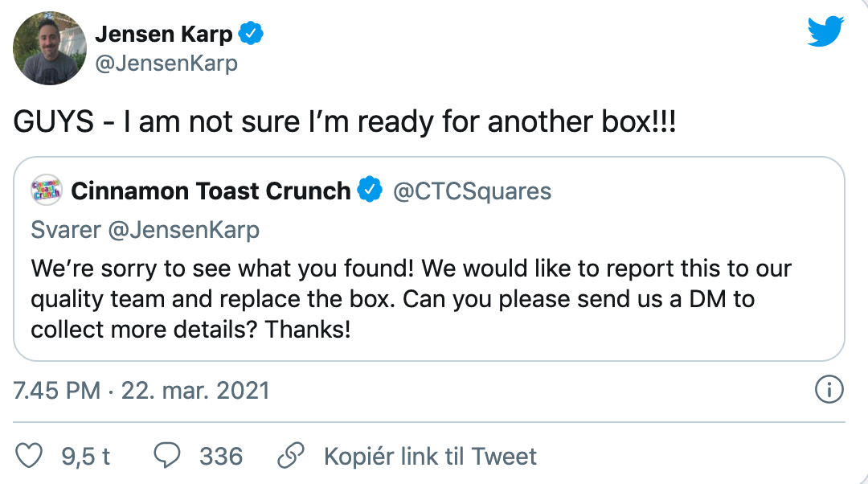Open Jensen Karp's profile photo
Image resolution: width=868 pixels, height=484 pixels.
pos(49,49)
